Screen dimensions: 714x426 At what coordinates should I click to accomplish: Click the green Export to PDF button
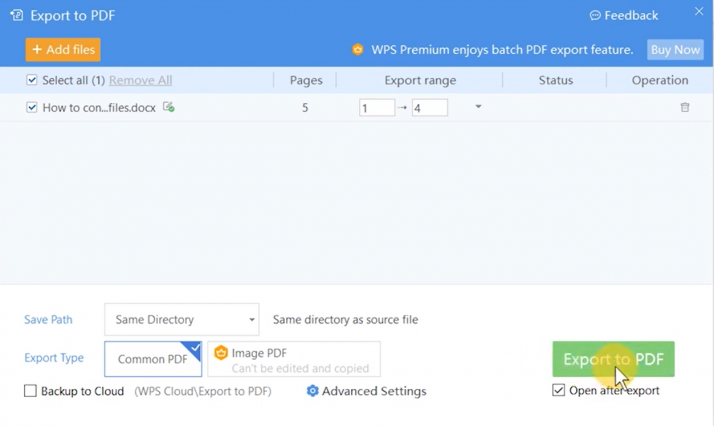[613, 359]
